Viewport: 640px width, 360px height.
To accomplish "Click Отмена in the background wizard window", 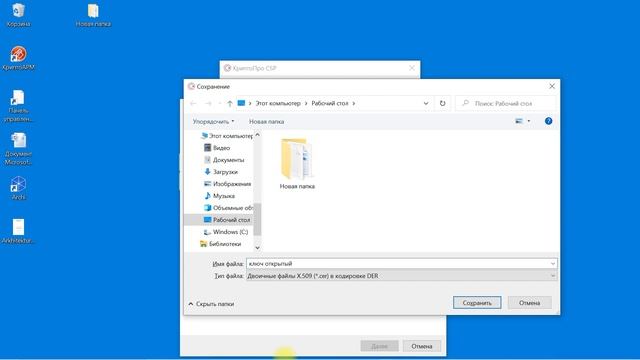I will tap(422, 346).
